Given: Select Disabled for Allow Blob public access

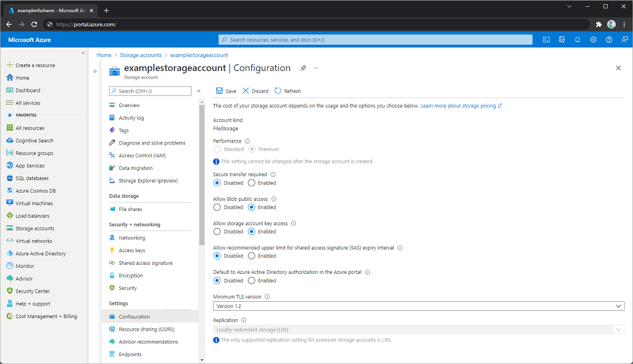Looking at the screenshot, I should [217, 207].
